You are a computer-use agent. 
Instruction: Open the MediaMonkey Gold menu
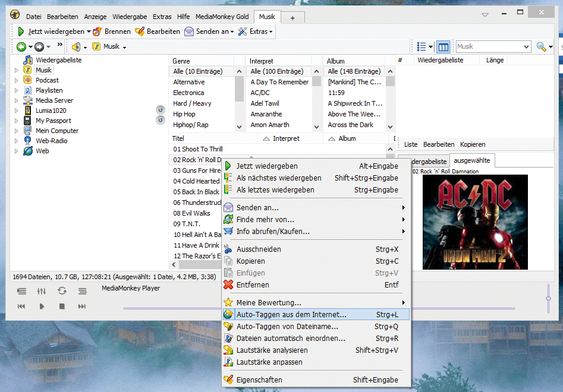(x=222, y=17)
